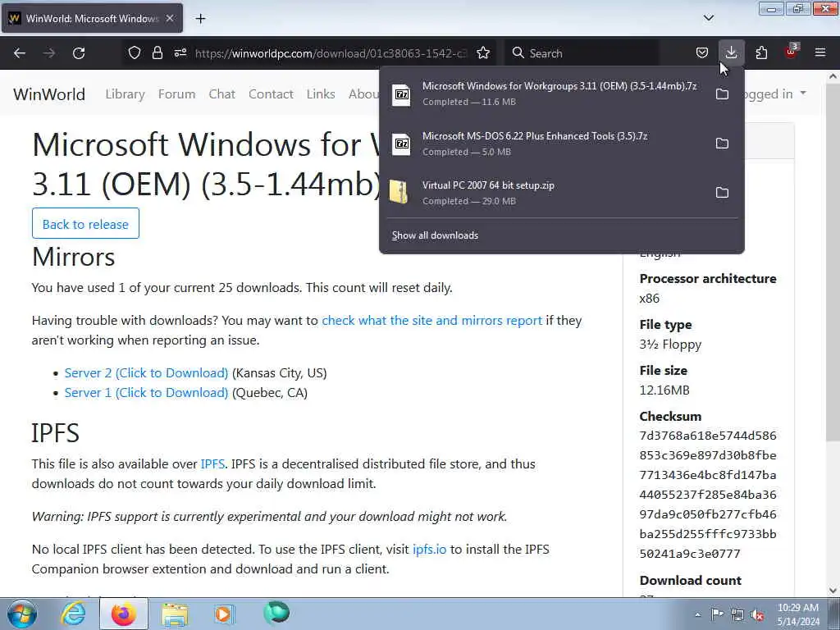Open check what the site and mirrors report link
Image resolution: width=840 pixels, height=630 pixels.
431,321
